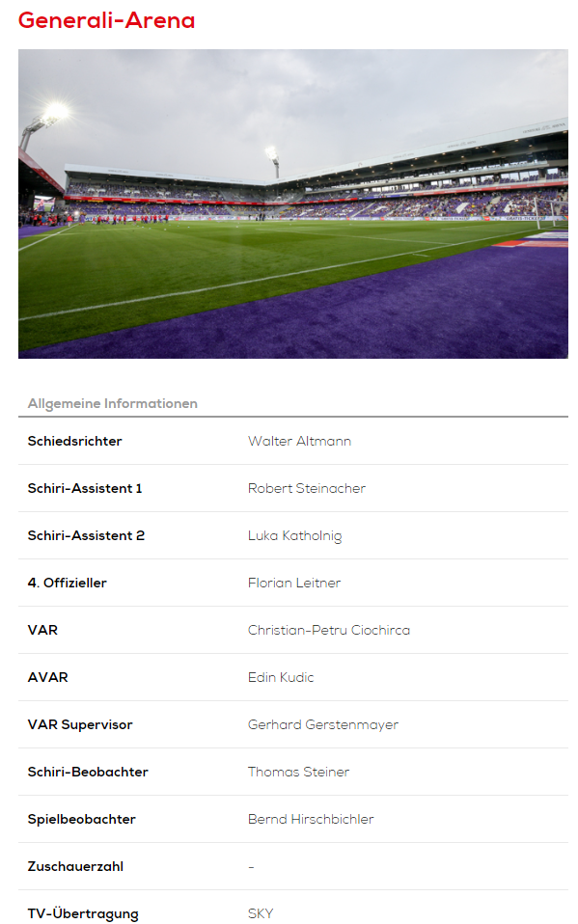Click the Schiri-Assistent 2 label

(x=86, y=535)
